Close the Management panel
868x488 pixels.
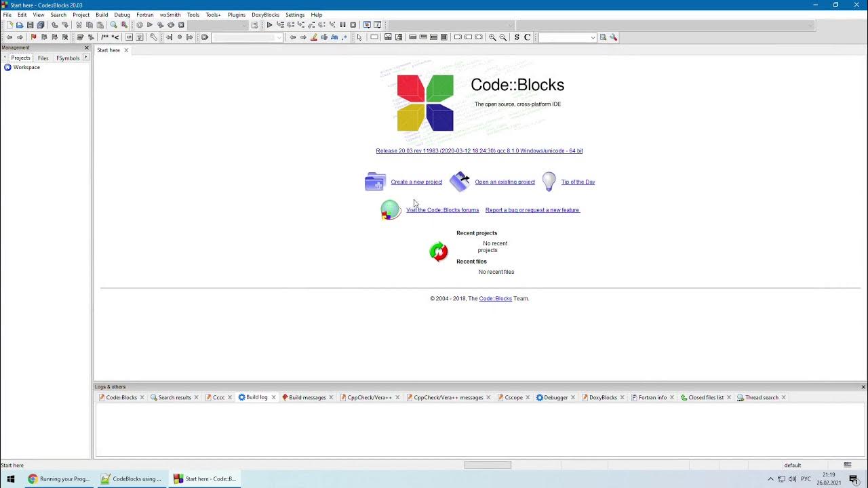coord(87,47)
